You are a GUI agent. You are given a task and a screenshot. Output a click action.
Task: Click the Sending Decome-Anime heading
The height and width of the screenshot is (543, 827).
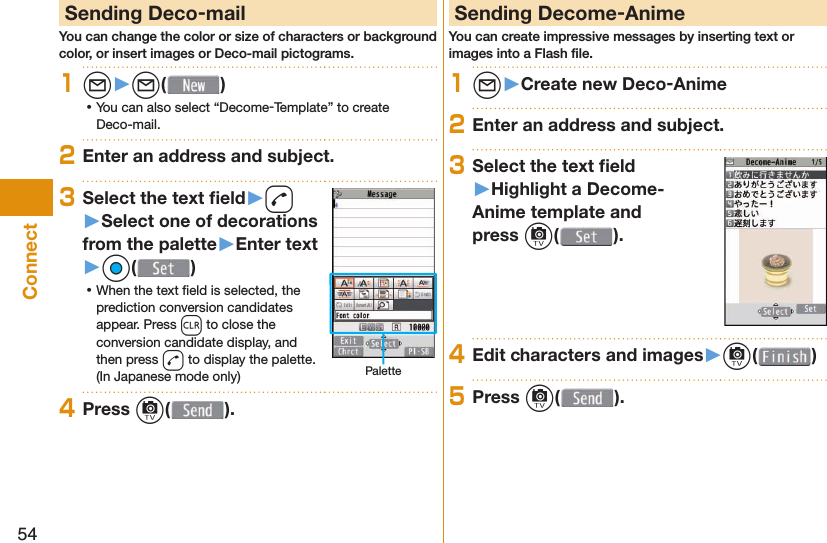pyautogui.click(x=570, y=13)
